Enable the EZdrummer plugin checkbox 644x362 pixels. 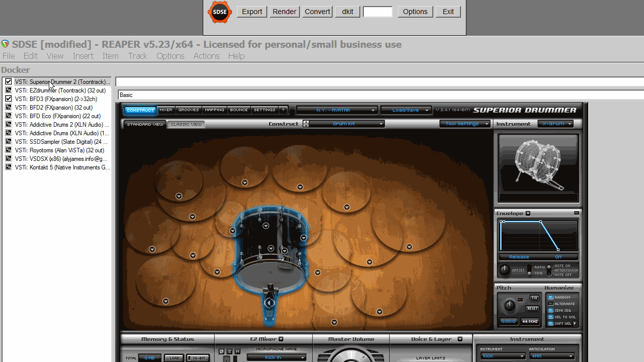(9, 90)
